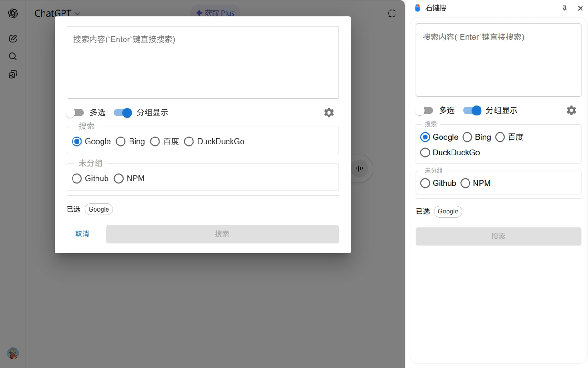Select Google radio in the side panel

[x=425, y=137]
